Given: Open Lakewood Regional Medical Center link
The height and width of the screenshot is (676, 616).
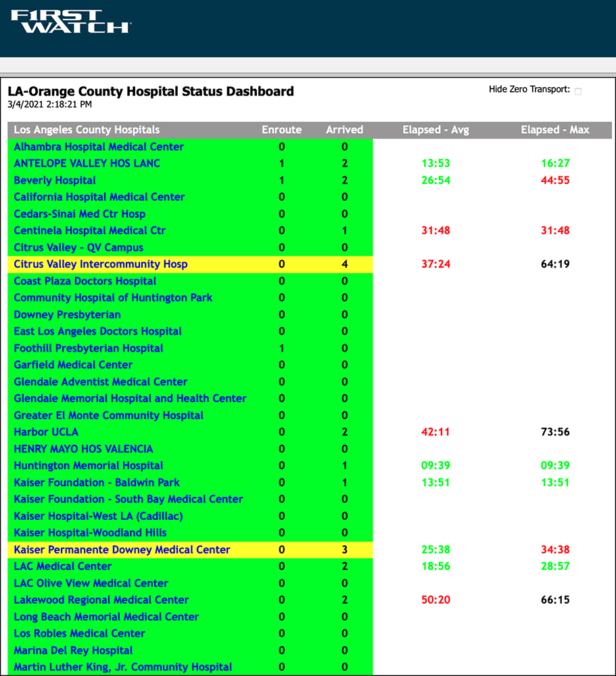Looking at the screenshot, I should 101,600.
